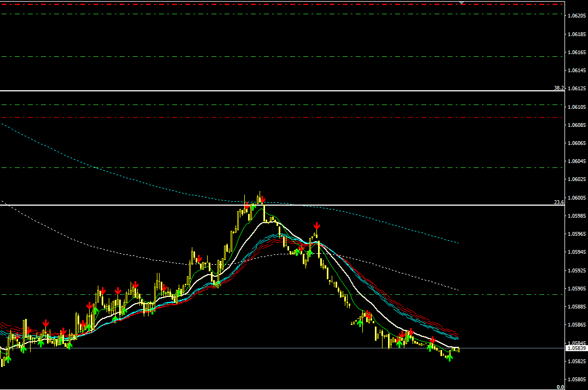Click the 1.06125 price axis label
Image resolution: width=588 pixels, height=390 pixels.
pos(577,89)
